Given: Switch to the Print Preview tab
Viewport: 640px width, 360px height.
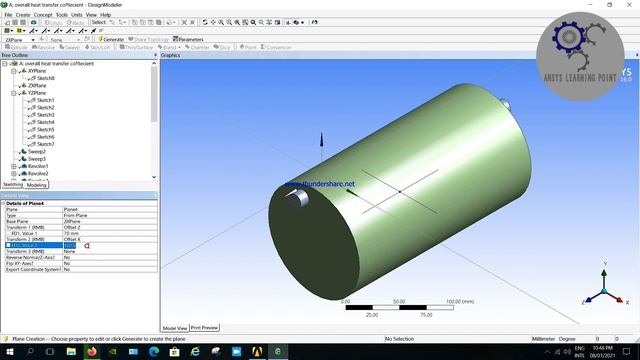Looking at the screenshot, I should click(x=204, y=328).
